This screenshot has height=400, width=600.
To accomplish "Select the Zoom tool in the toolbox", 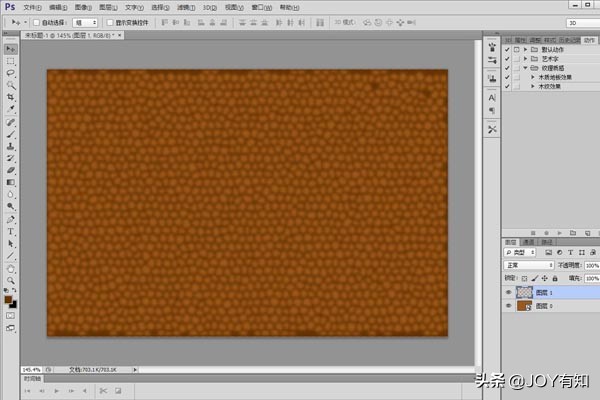I will point(11,281).
